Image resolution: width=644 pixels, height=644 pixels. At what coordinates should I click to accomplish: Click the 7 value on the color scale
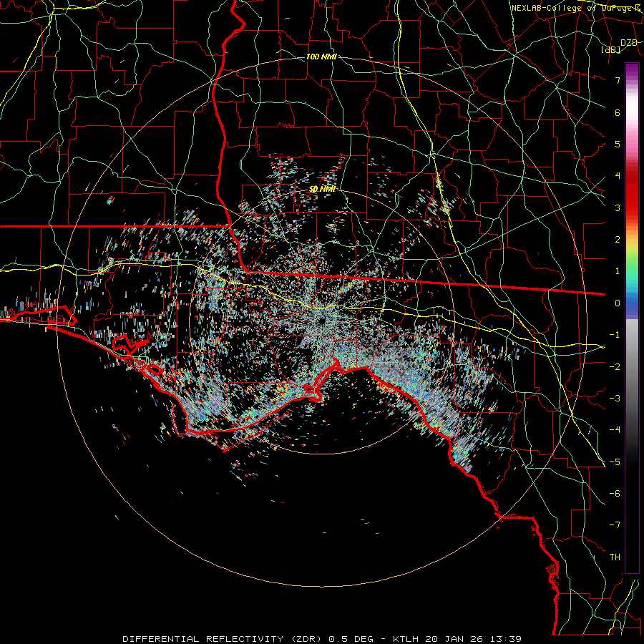[x=618, y=80]
